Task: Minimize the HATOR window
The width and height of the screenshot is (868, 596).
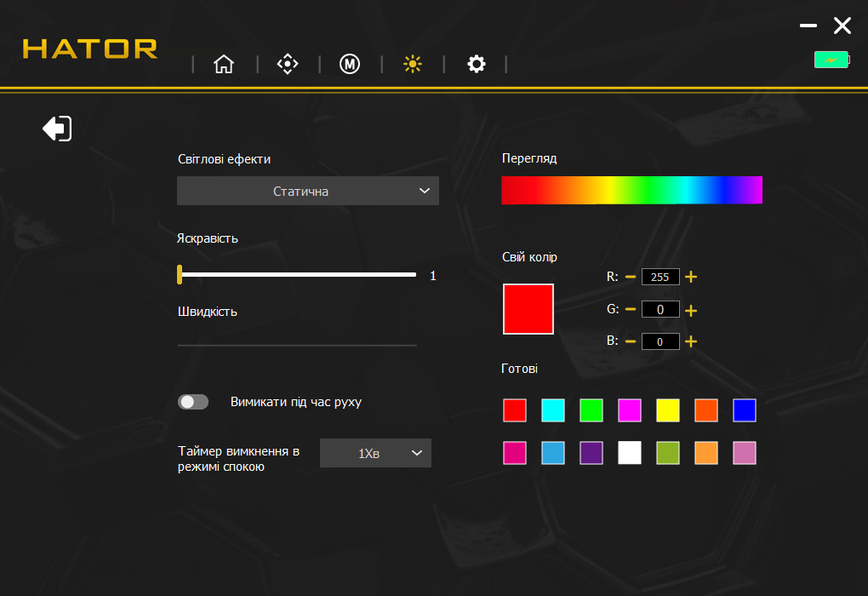Action: tap(808, 26)
